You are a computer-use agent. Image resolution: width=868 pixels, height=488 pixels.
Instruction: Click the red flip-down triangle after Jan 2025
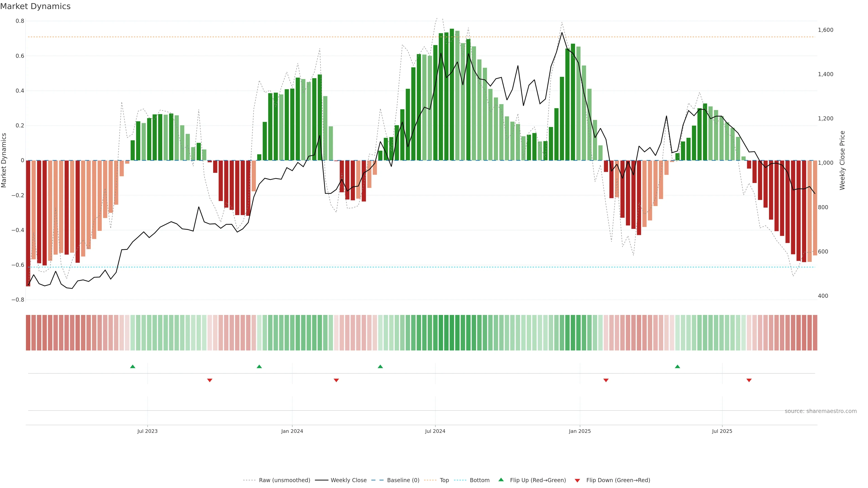[x=606, y=380]
